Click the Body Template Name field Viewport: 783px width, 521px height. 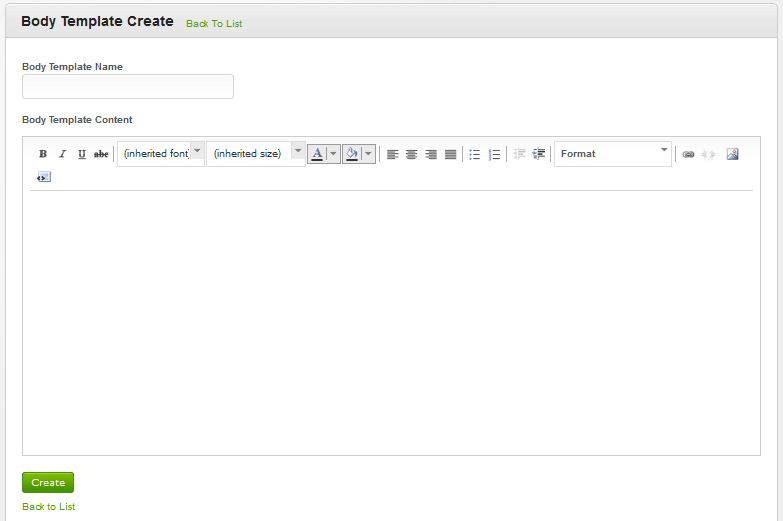128,86
